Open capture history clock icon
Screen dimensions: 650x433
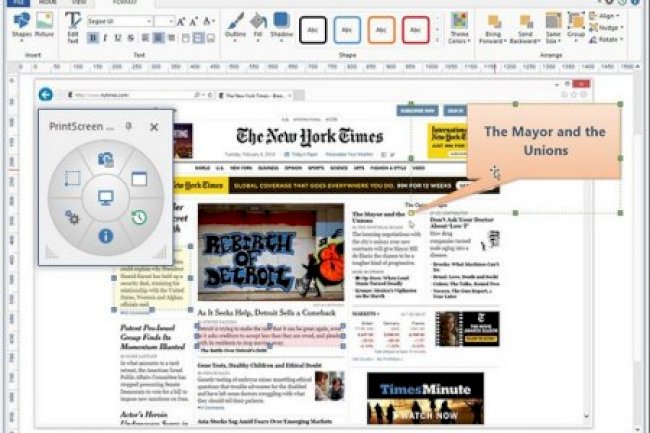tap(139, 217)
